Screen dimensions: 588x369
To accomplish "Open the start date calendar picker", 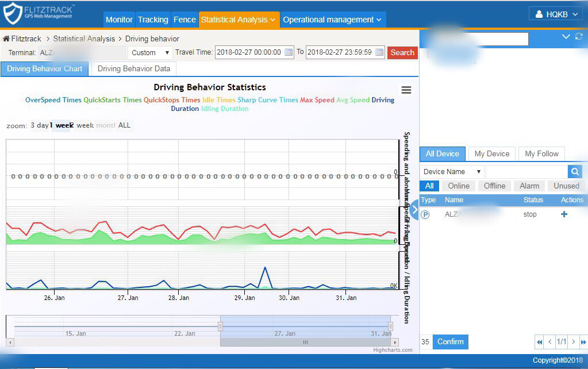I will coord(289,52).
